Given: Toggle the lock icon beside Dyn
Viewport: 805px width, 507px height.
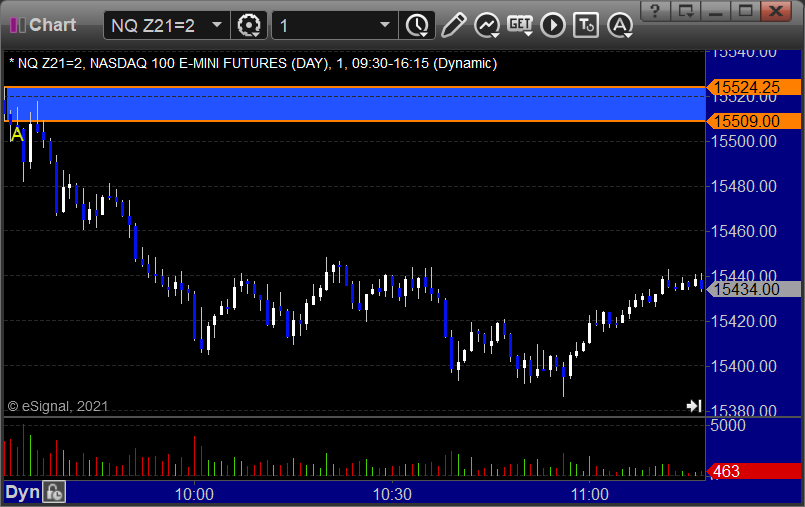Looking at the screenshot, I should [54, 492].
